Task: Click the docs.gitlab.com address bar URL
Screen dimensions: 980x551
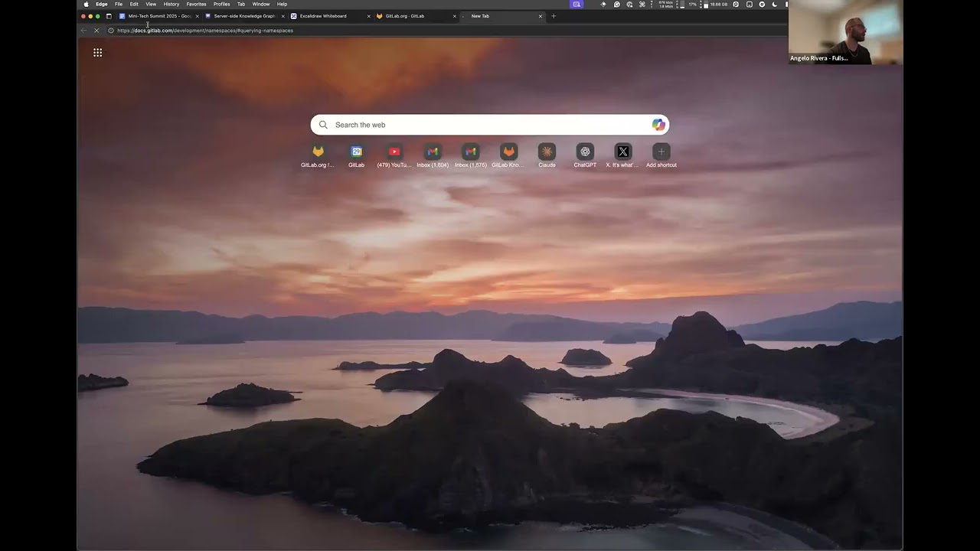Action: point(205,31)
